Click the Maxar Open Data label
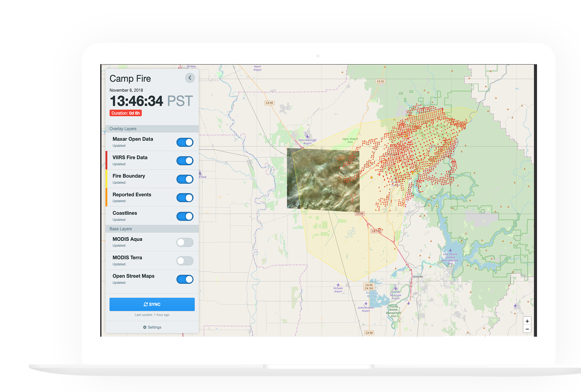 click(x=133, y=139)
